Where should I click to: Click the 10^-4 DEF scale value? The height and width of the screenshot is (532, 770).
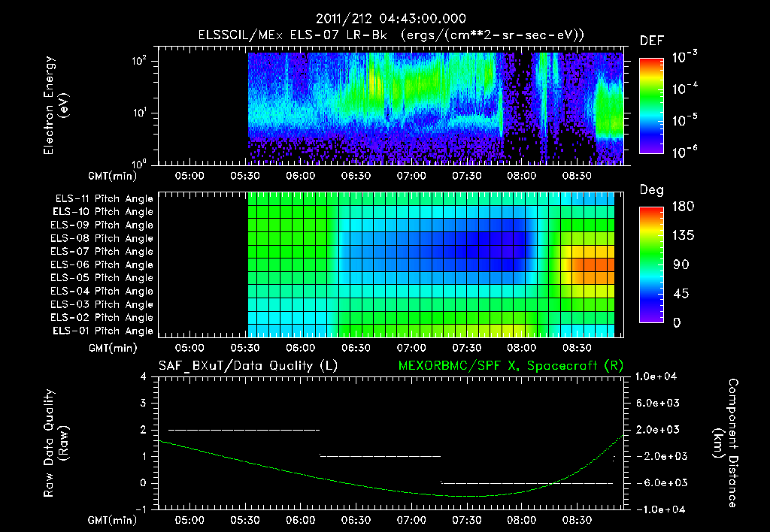point(684,89)
